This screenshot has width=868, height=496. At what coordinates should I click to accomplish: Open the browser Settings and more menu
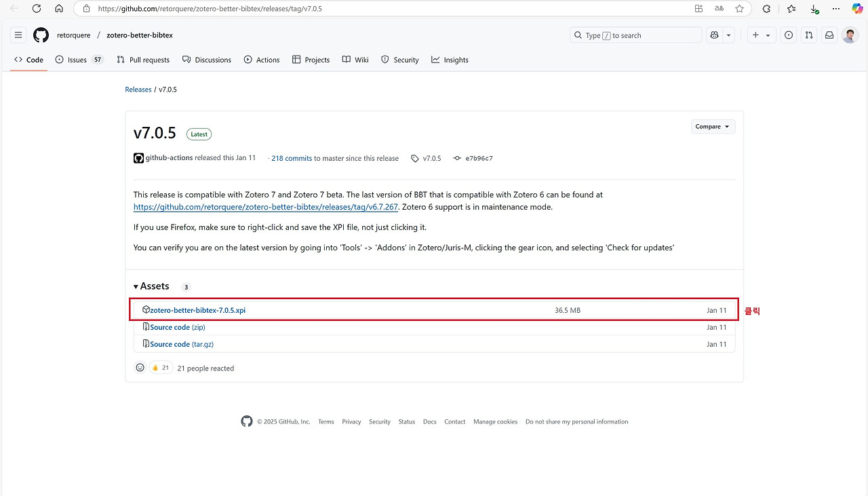[837, 9]
